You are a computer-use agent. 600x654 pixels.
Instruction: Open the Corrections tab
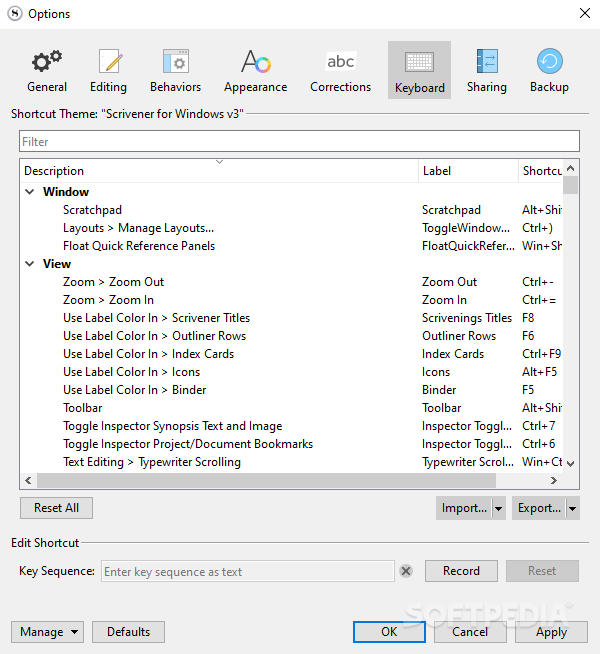[x=340, y=70]
